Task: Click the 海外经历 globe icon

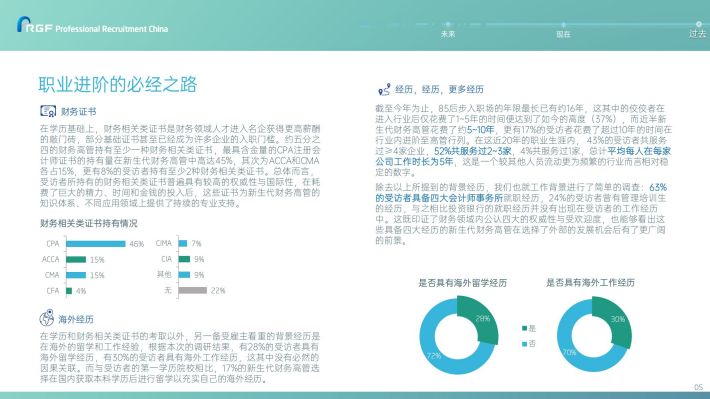Action: [x=47, y=318]
